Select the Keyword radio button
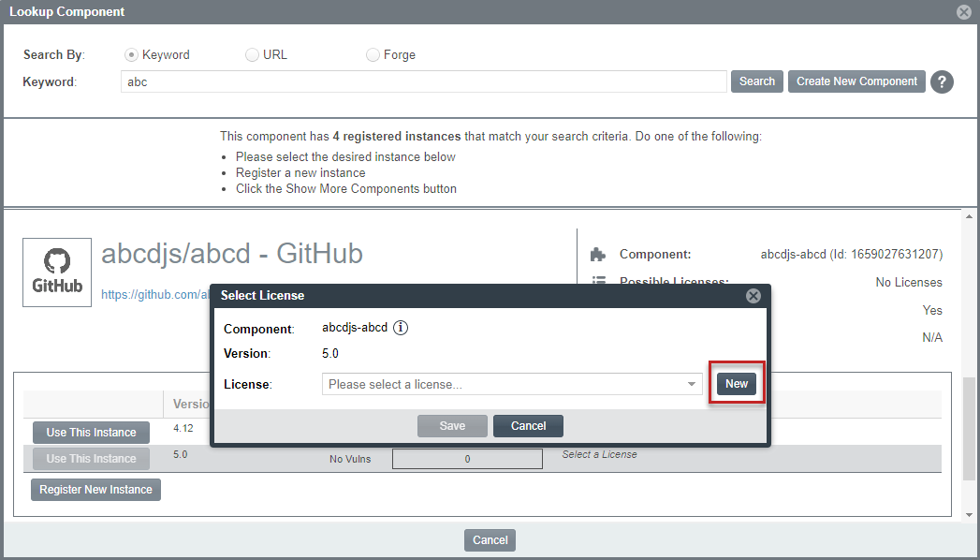980x560 pixels. 131,55
